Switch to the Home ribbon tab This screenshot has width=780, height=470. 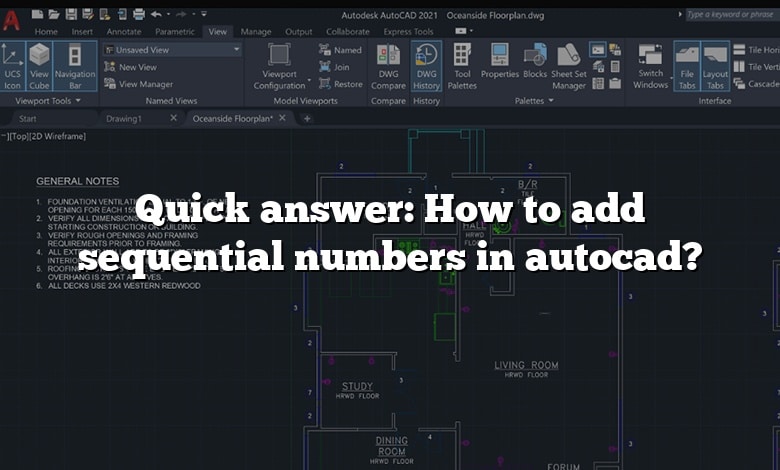(x=46, y=31)
